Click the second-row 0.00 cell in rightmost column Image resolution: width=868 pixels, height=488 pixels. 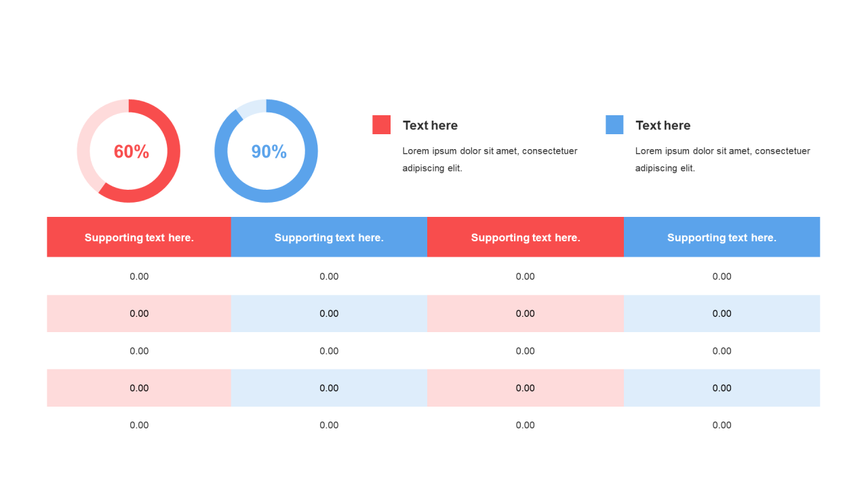click(722, 314)
